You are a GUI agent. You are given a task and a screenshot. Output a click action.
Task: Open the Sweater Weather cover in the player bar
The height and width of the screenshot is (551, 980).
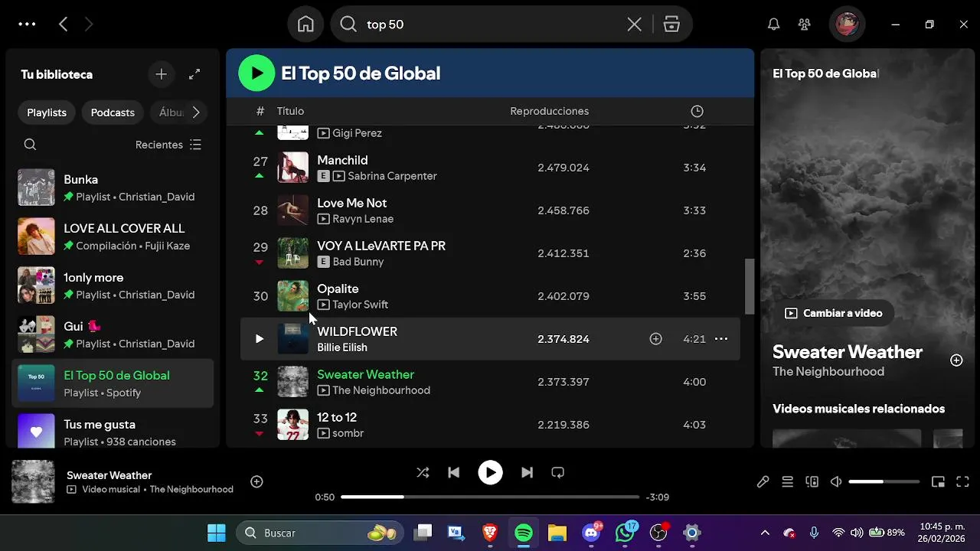(x=33, y=481)
